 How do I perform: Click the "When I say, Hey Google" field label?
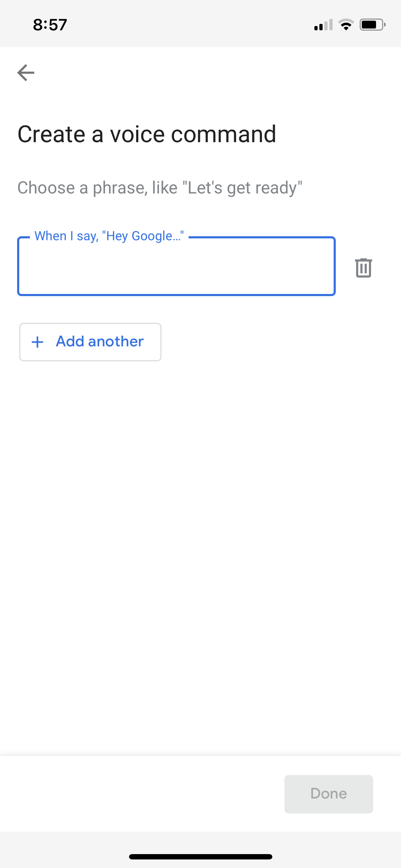tap(109, 236)
